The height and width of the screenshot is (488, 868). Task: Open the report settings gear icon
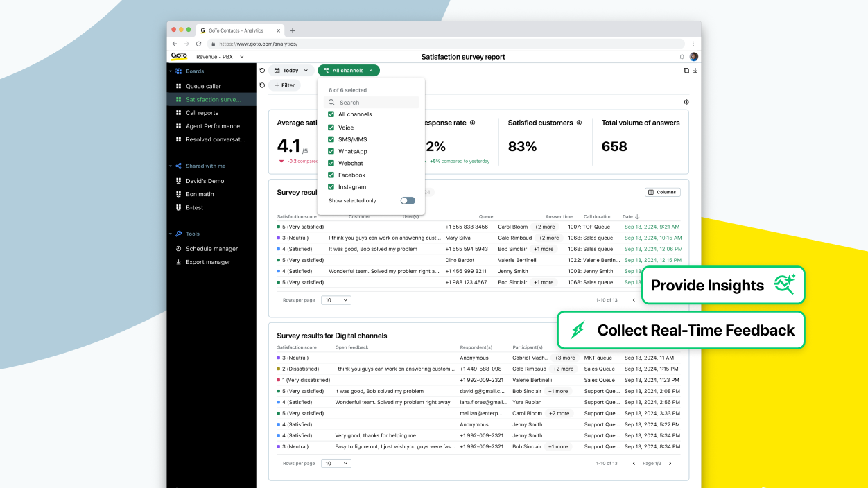pyautogui.click(x=686, y=101)
